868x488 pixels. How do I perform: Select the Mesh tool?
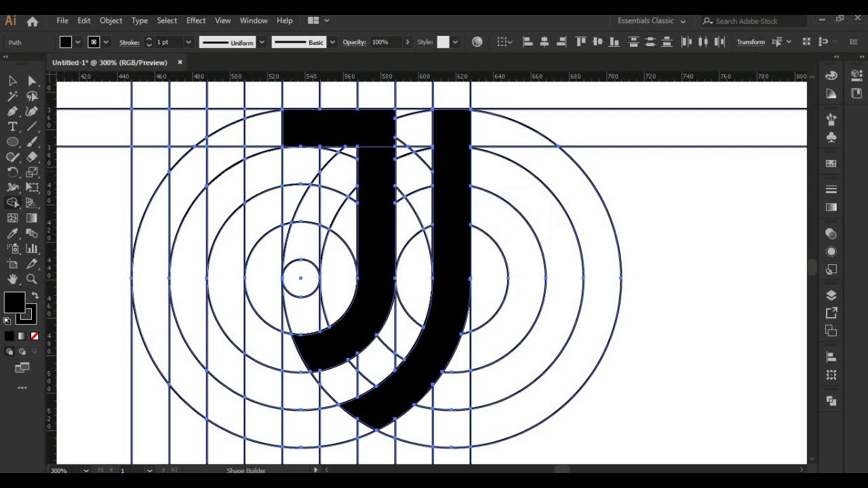[x=12, y=218]
